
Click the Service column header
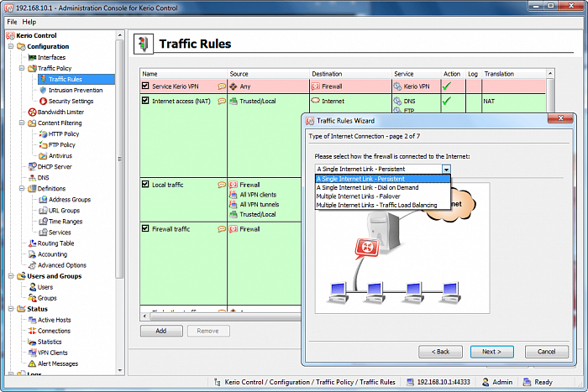click(416, 74)
